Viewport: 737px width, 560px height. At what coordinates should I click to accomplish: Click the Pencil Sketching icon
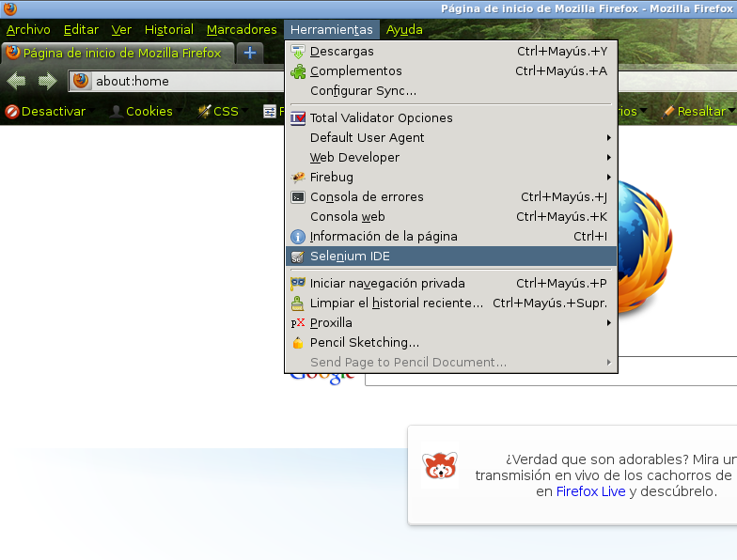[x=298, y=343]
